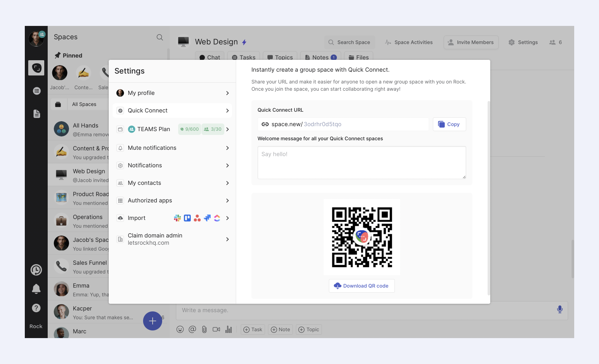Viewport: 599px width, 364px height.
Task: Click the paperclip attach file icon
Action: pos(204,330)
